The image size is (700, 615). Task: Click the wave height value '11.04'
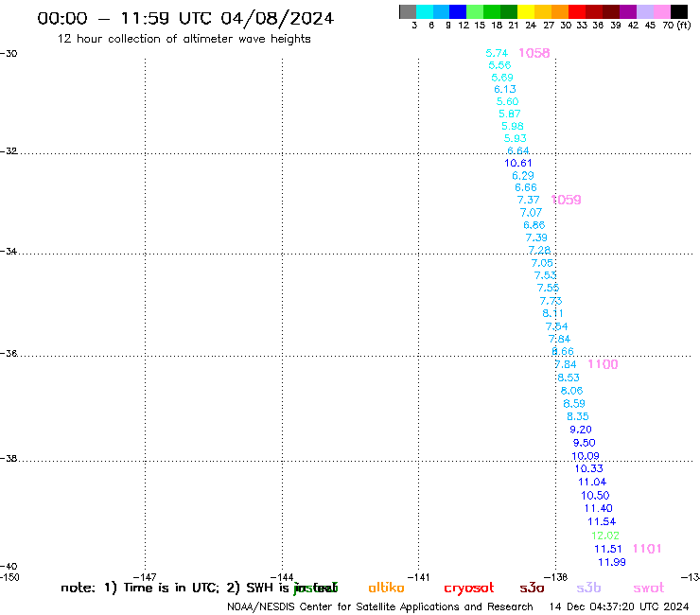592,482
